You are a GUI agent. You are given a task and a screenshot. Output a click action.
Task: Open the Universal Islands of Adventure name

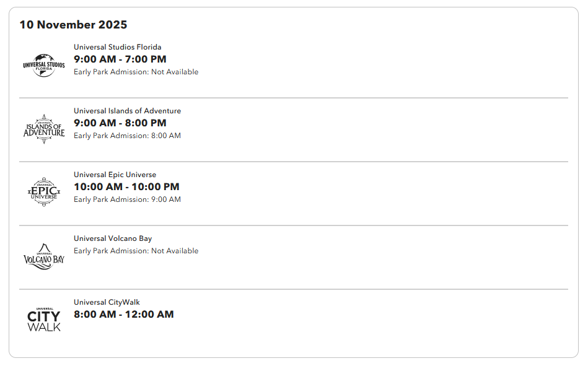(127, 111)
